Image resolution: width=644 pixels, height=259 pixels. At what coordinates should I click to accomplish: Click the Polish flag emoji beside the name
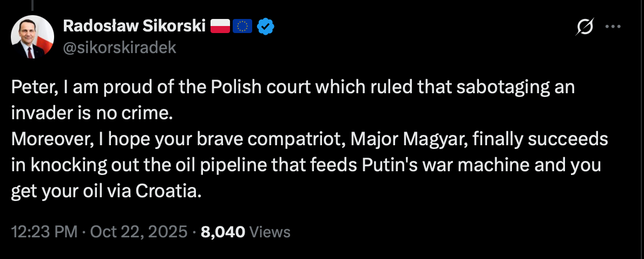point(220,26)
